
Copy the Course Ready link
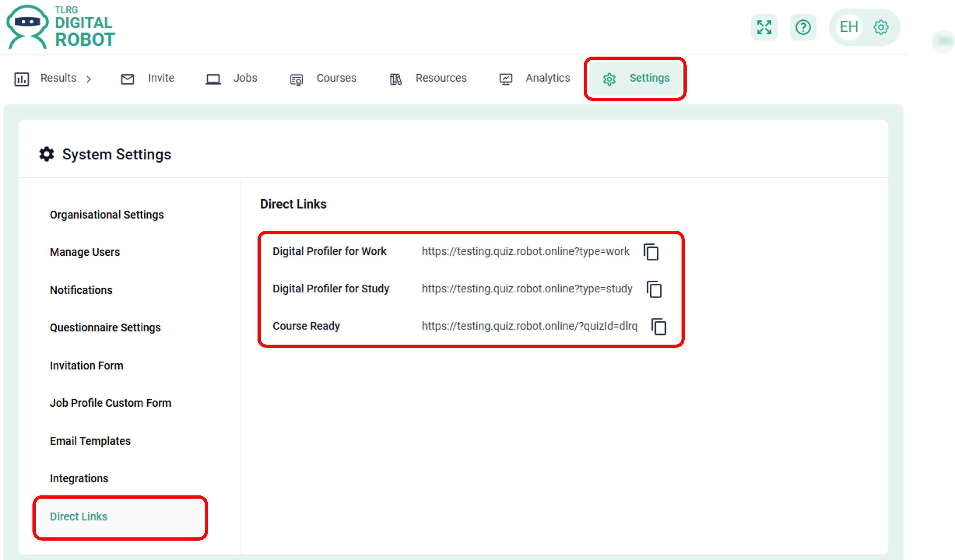tap(659, 326)
